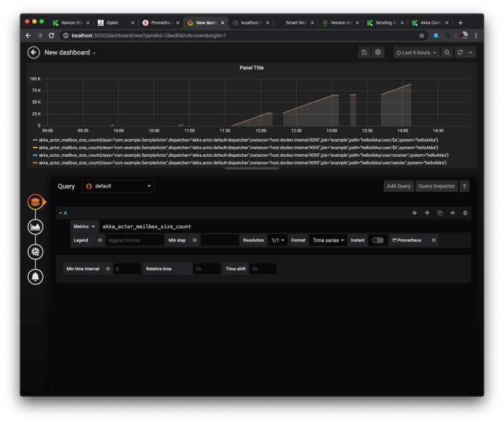Open the default data source dropdown

pos(118,186)
